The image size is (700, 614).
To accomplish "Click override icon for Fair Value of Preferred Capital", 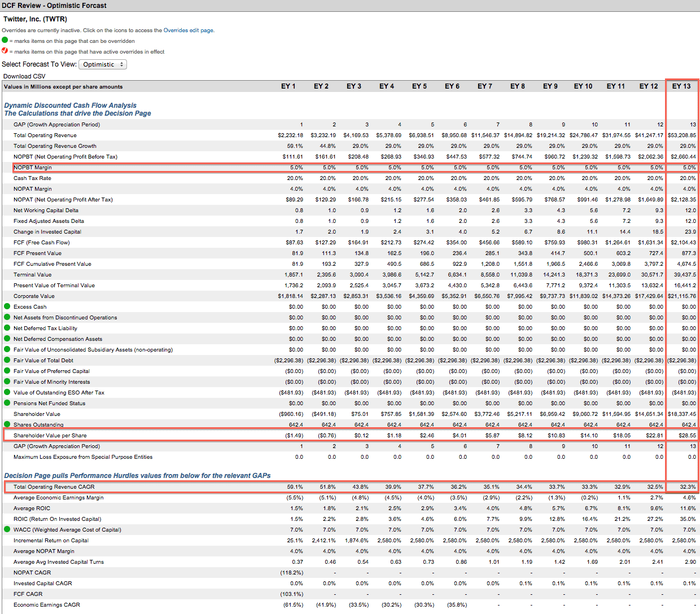I will tap(7, 371).
